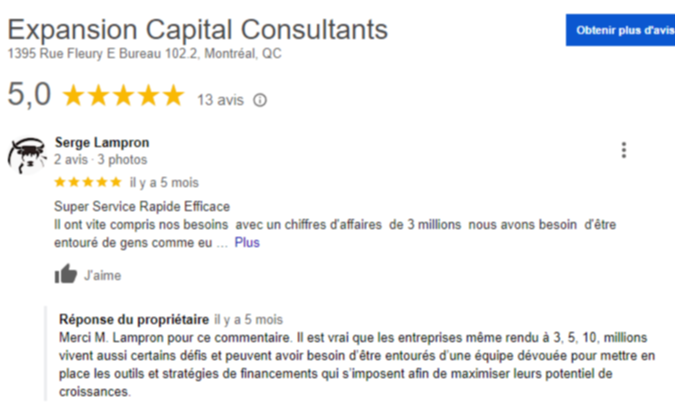Open the three-dot menu on Serge Lampron's review

click(624, 150)
